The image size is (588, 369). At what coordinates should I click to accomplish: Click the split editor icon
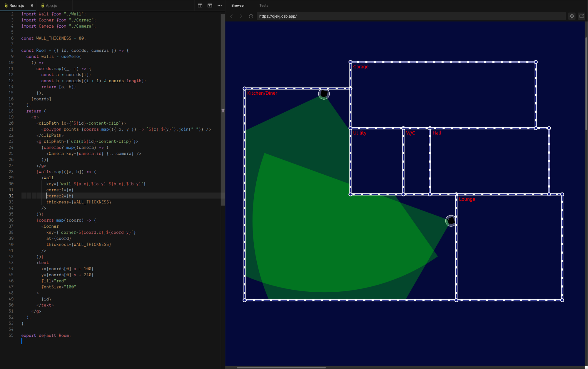(200, 6)
